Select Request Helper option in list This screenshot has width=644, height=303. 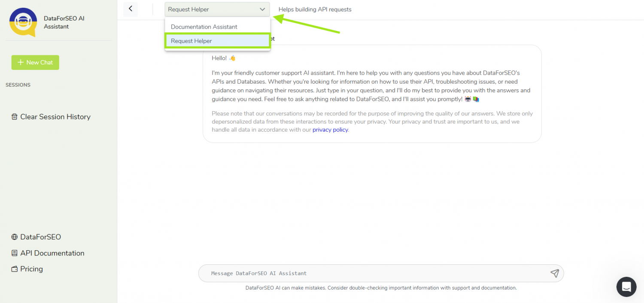[x=217, y=41]
